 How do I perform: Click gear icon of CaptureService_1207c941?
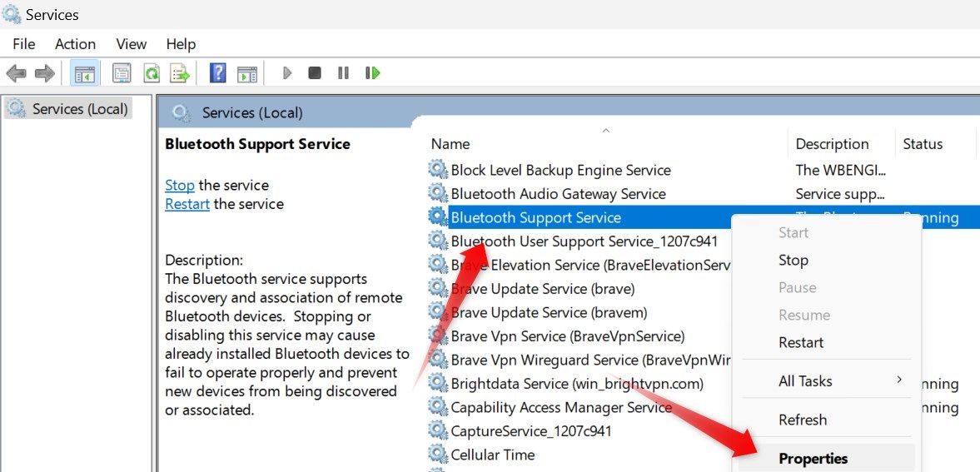pos(438,430)
